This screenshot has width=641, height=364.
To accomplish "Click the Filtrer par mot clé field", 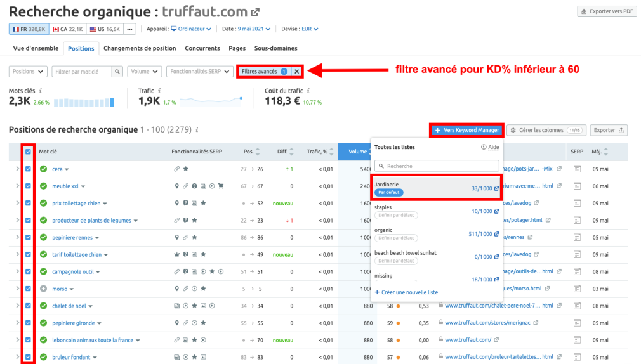I will click(x=82, y=72).
